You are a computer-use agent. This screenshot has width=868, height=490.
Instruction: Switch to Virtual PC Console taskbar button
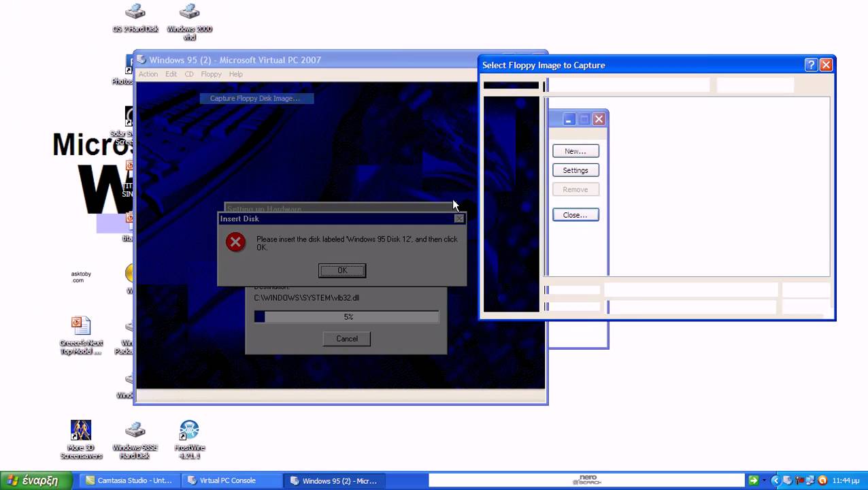point(231,480)
